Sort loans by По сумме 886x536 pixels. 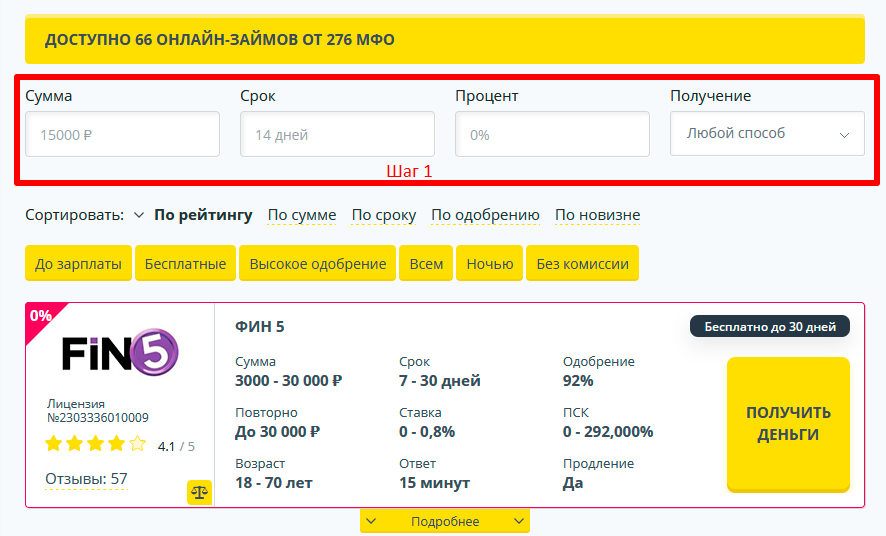[x=302, y=215]
